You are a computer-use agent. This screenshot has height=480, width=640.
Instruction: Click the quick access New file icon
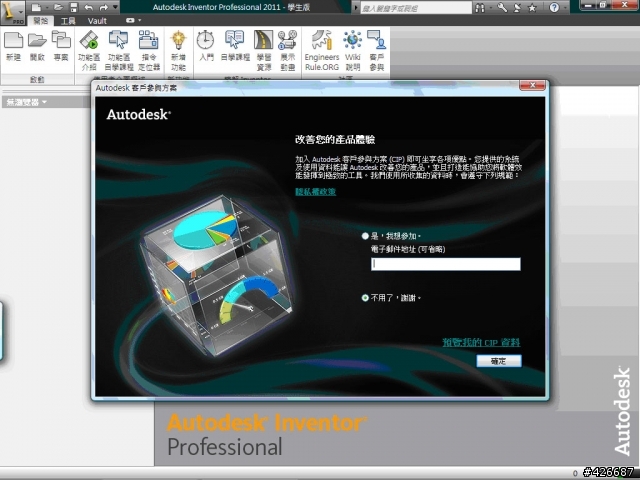36,7
